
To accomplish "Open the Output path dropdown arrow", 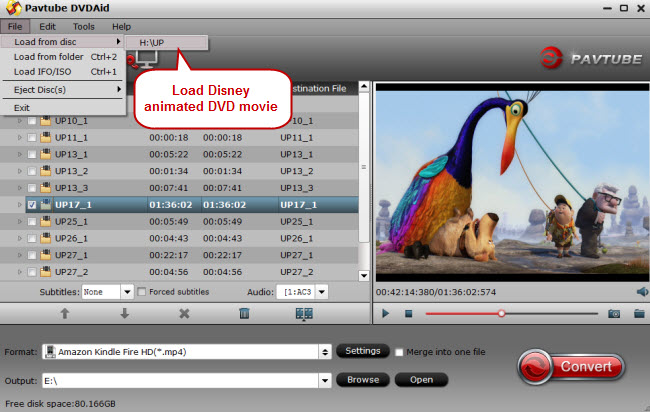I will (325, 380).
